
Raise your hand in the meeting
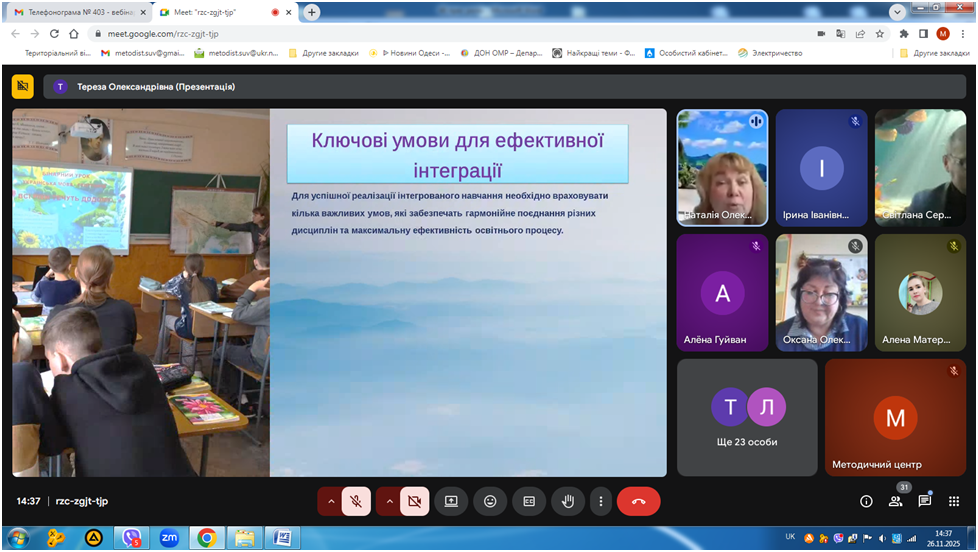(x=568, y=501)
